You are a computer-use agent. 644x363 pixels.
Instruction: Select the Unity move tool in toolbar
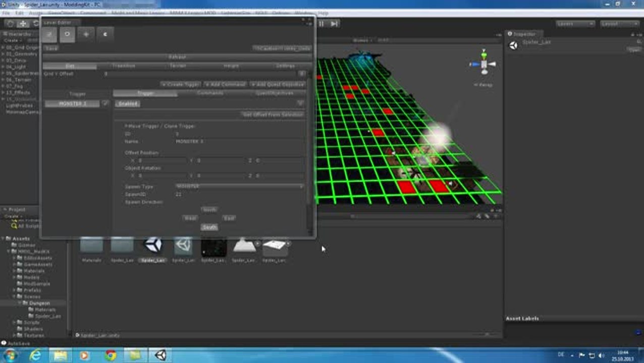[23, 24]
